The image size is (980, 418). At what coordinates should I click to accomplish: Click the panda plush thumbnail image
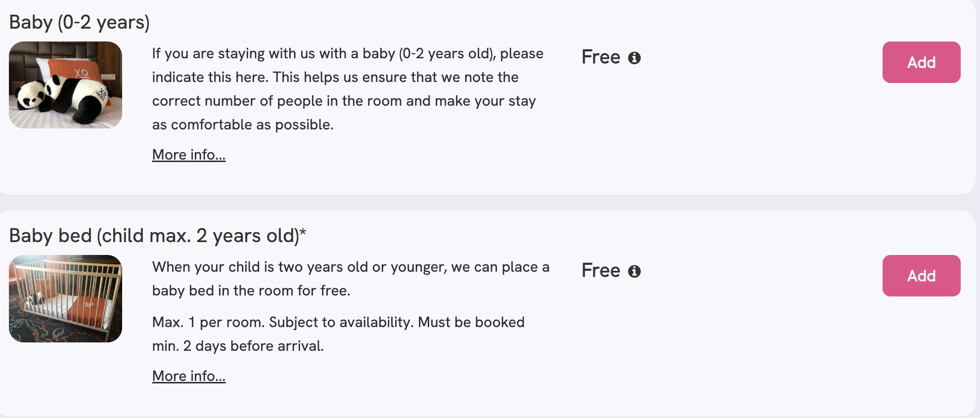click(x=65, y=85)
